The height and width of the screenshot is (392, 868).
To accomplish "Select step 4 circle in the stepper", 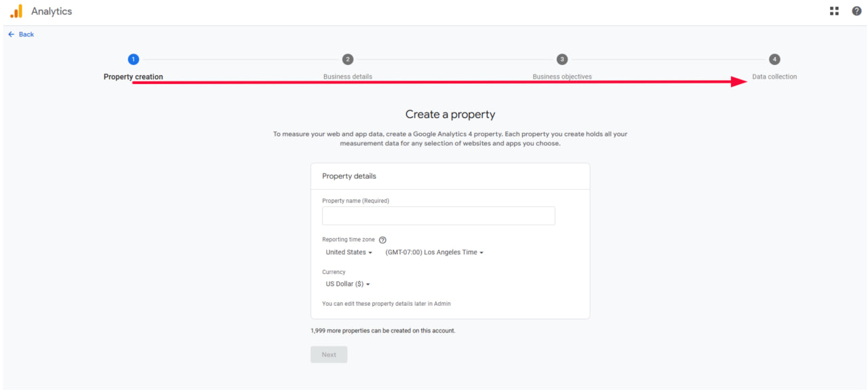I will click(774, 60).
